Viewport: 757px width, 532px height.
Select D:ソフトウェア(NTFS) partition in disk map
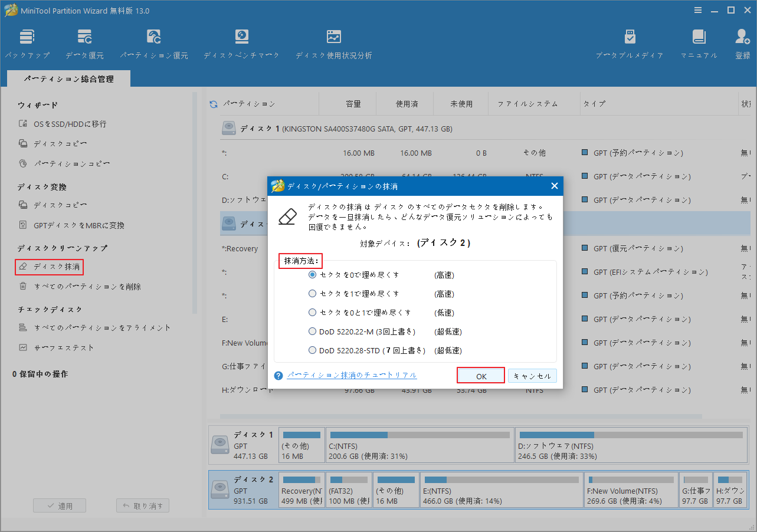tap(630, 446)
